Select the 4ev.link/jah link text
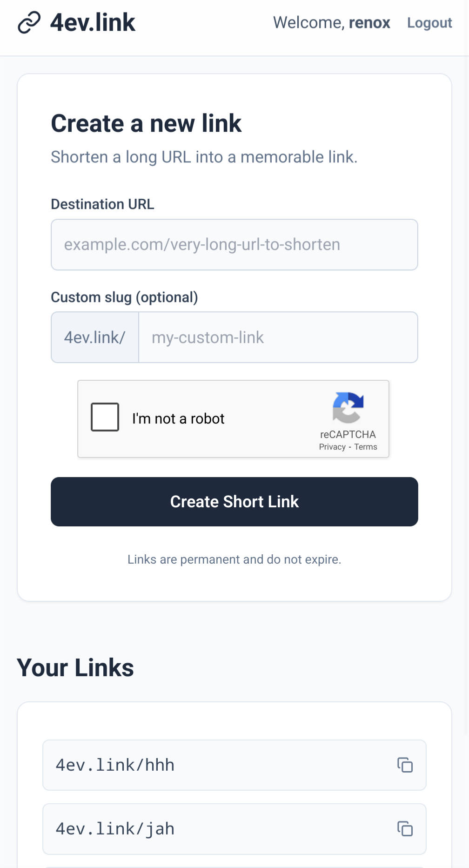 [x=115, y=829]
